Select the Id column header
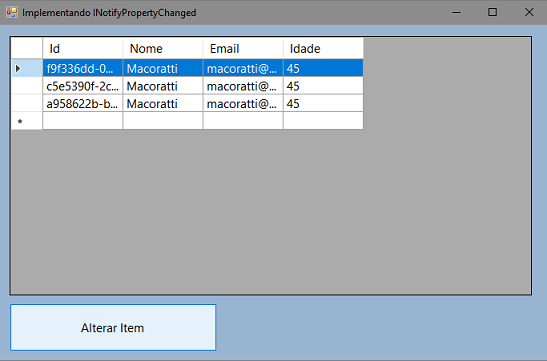Viewport: 547px width, 361px height. pyautogui.click(x=83, y=48)
